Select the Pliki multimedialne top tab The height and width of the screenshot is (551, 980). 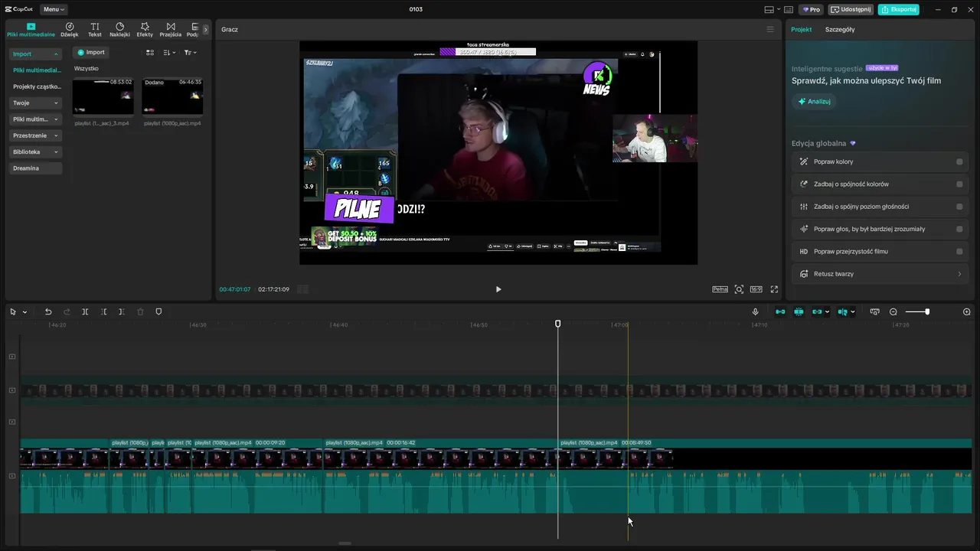31,30
